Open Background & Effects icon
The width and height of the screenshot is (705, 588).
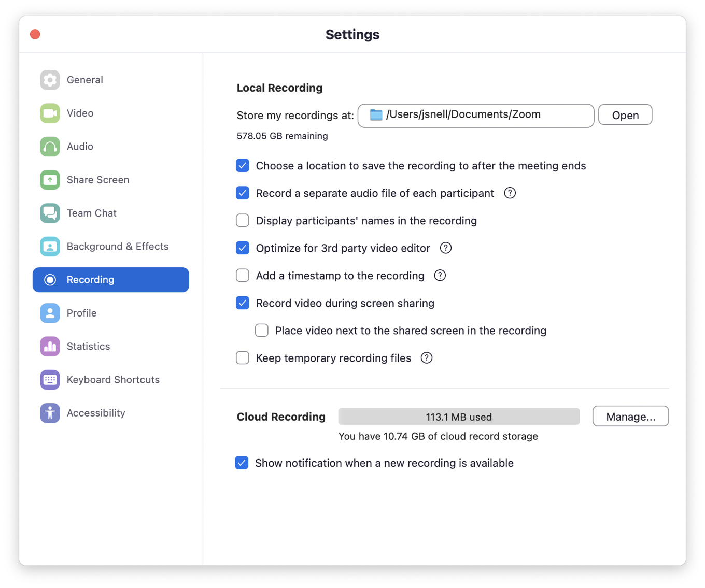[x=50, y=247]
